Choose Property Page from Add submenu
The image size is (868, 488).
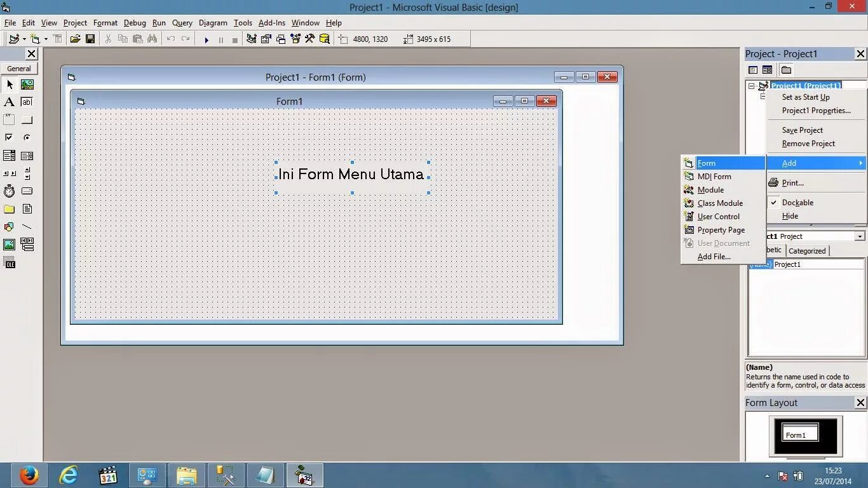(x=723, y=230)
